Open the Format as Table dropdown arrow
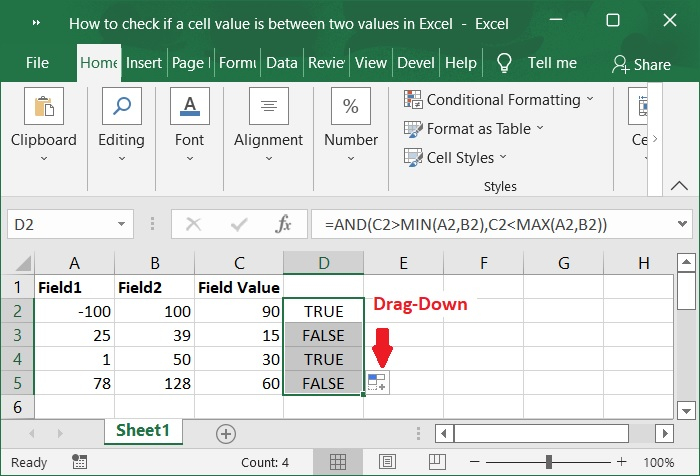Image resolution: width=700 pixels, height=476 pixels. [x=540, y=128]
